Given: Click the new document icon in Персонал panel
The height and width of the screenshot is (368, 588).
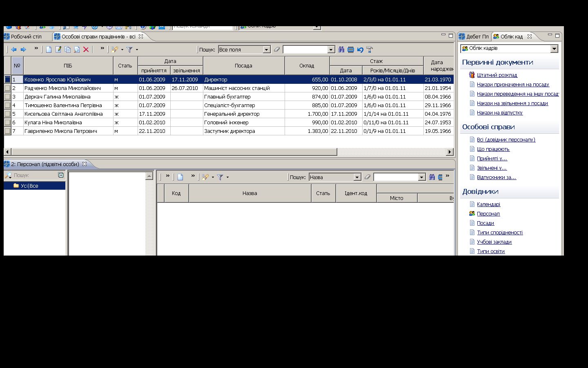Looking at the screenshot, I should (x=180, y=177).
